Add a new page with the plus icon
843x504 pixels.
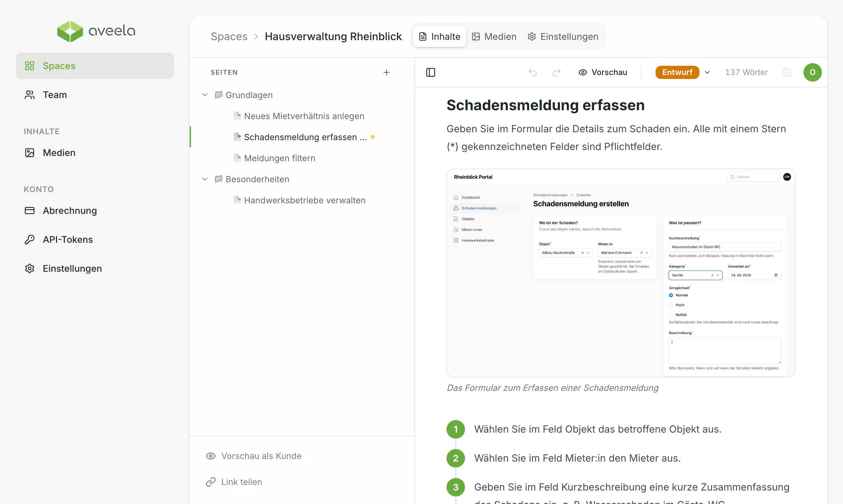coord(387,72)
